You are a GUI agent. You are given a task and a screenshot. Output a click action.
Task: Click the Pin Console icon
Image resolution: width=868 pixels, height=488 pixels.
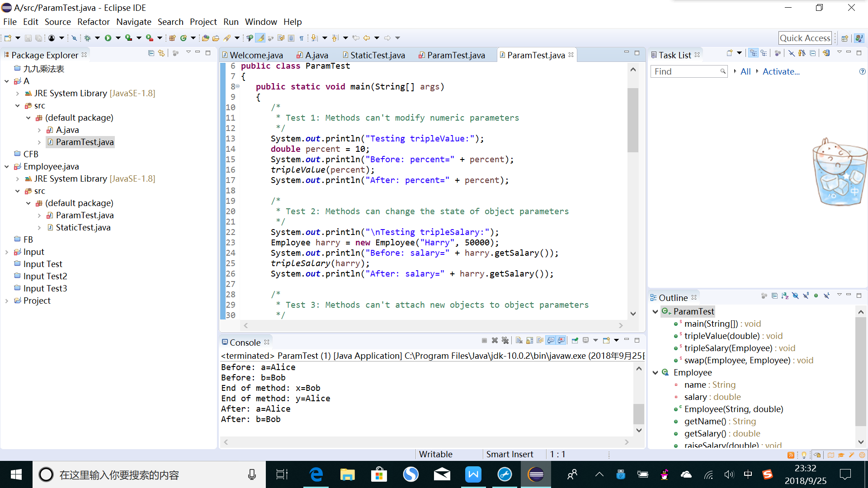pos(575,340)
